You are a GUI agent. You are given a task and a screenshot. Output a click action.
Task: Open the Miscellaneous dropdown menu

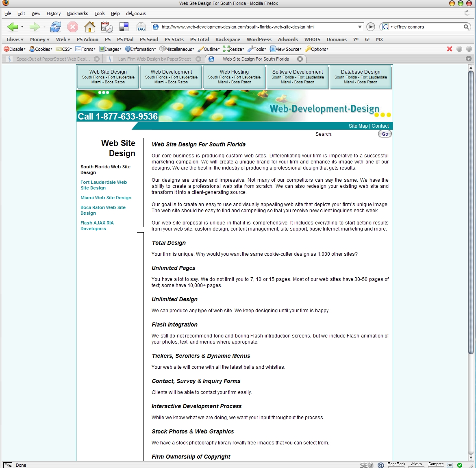(177, 49)
